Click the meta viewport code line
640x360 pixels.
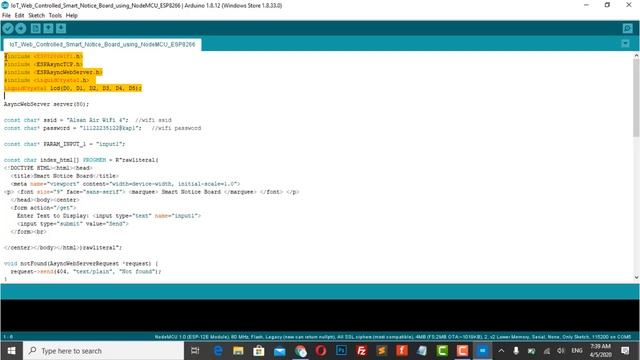(125, 184)
